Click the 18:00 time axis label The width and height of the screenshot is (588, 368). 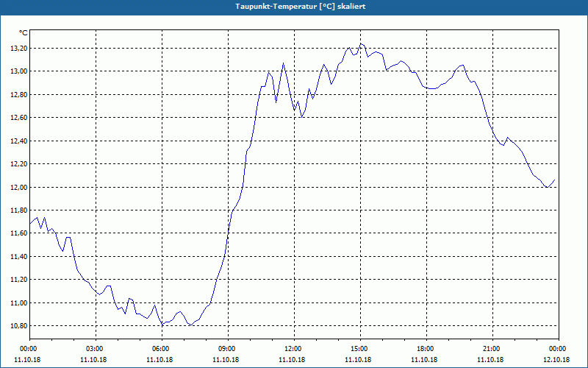(426, 349)
